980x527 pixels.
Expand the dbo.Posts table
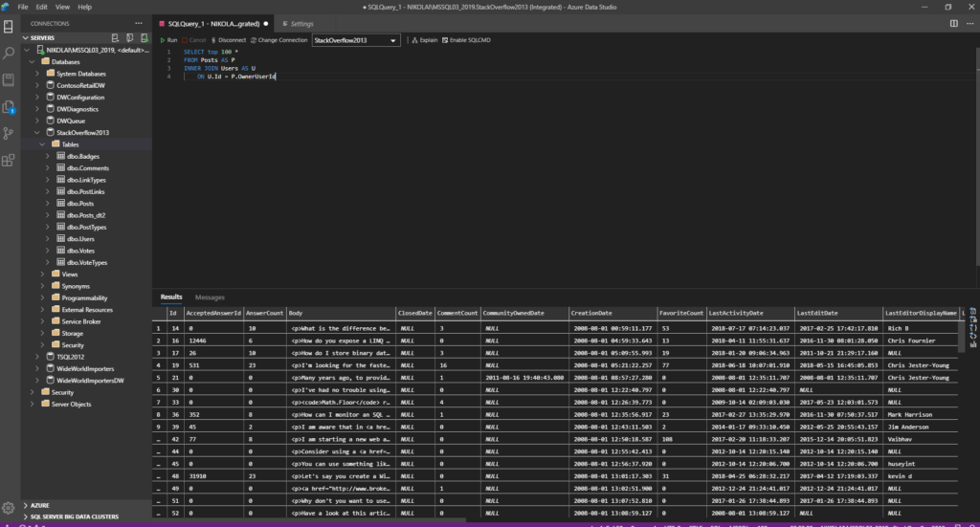[x=48, y=204]
